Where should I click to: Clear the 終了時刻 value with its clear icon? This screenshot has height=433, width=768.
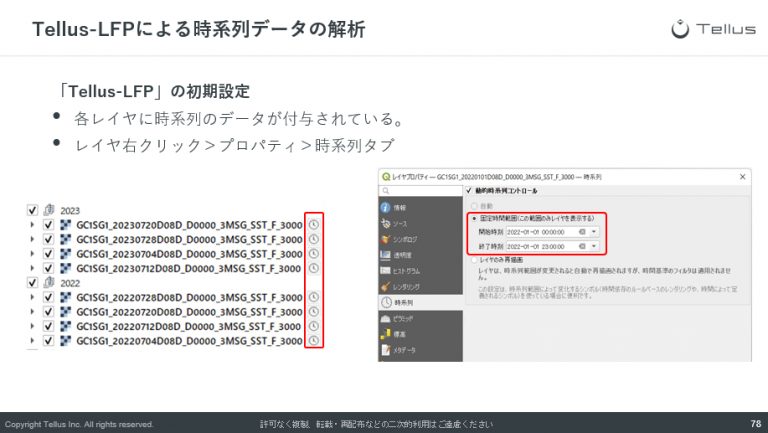(x=582, y=246)
